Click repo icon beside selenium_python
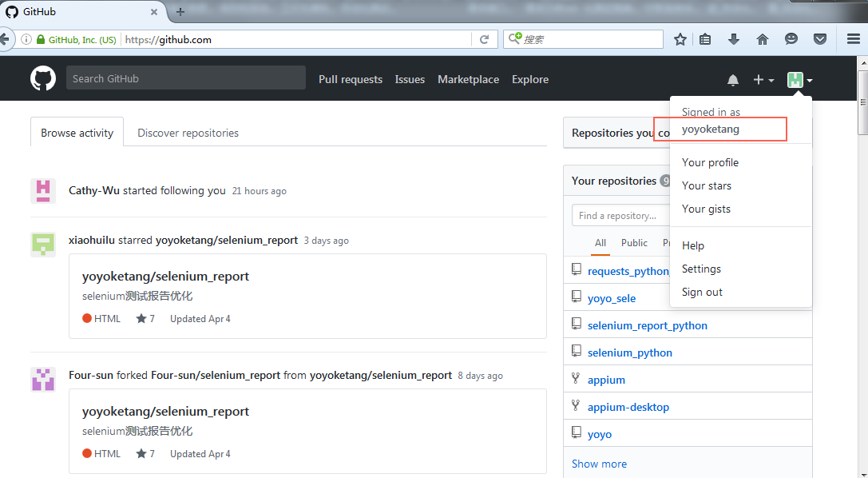This screenshot has width=868, height=478. (577, 351)
